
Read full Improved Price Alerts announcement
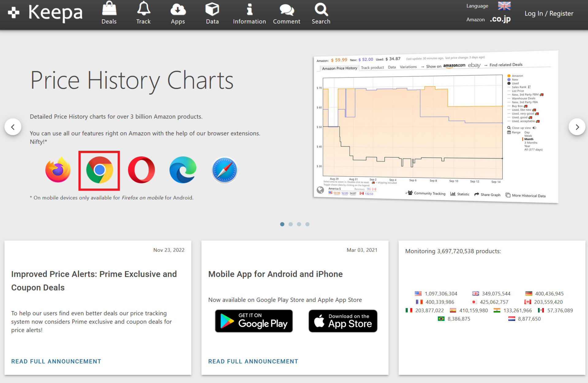click(x=56, y=361)
